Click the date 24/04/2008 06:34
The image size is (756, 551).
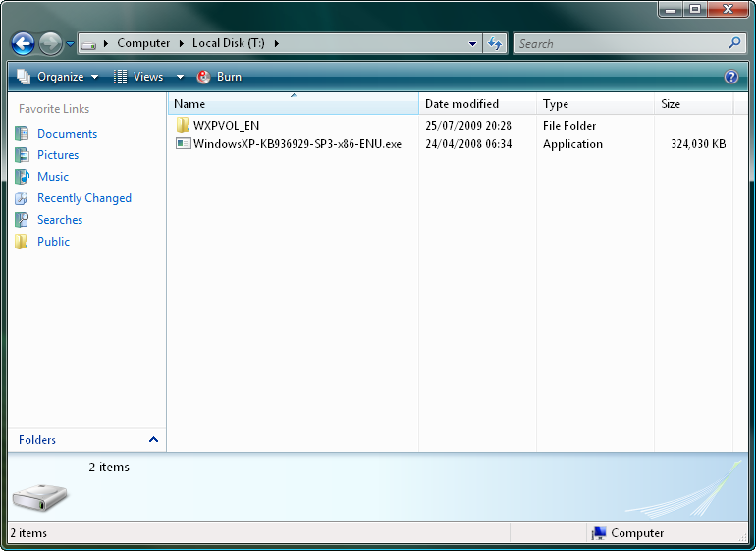click(468, 144)
